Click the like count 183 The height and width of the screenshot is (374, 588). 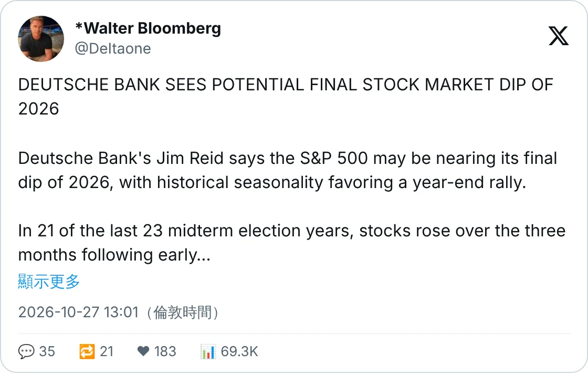tap(165, 351)
